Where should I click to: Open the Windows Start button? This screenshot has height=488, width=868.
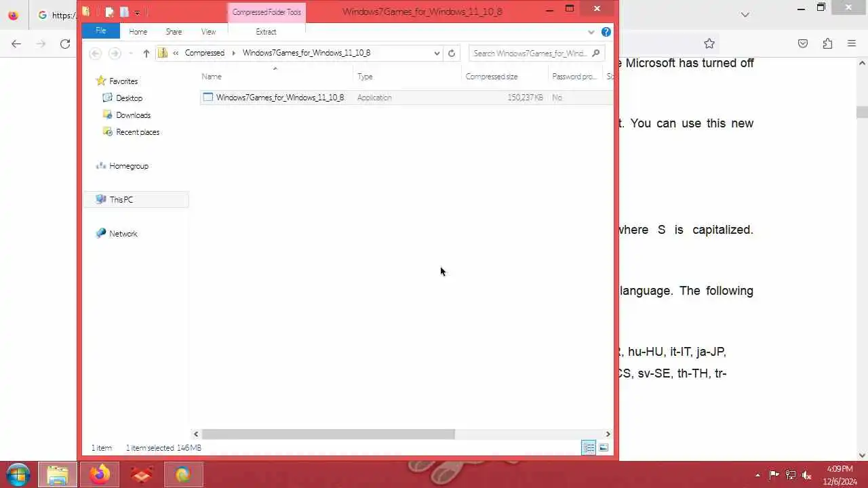pyautogui.click(x=18, y=474)
